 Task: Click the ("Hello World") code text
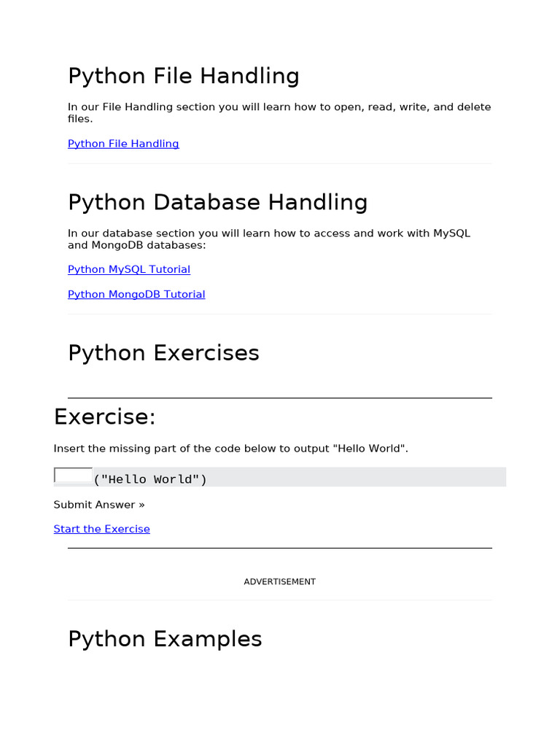(x=150, y=479)
